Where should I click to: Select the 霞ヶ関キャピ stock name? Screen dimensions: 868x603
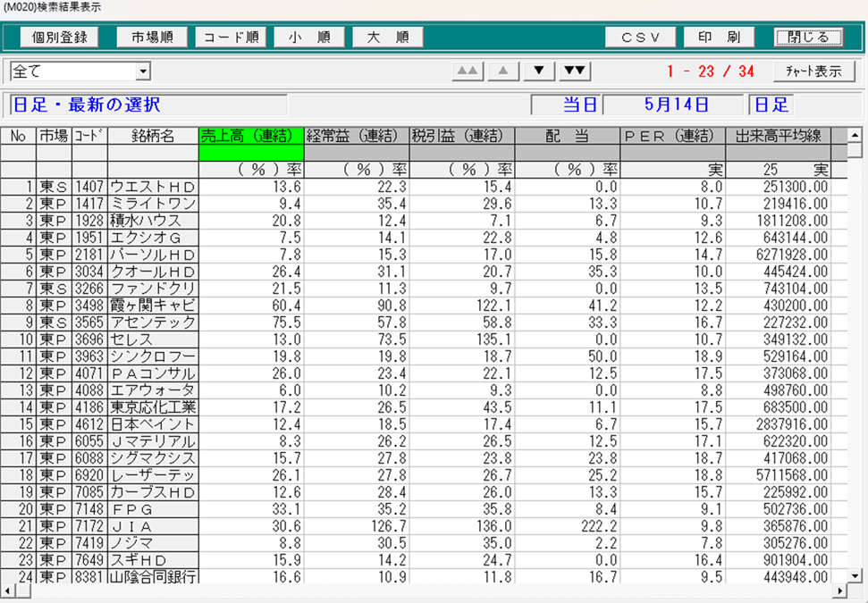pyautogui.click(x=154, y=306)
